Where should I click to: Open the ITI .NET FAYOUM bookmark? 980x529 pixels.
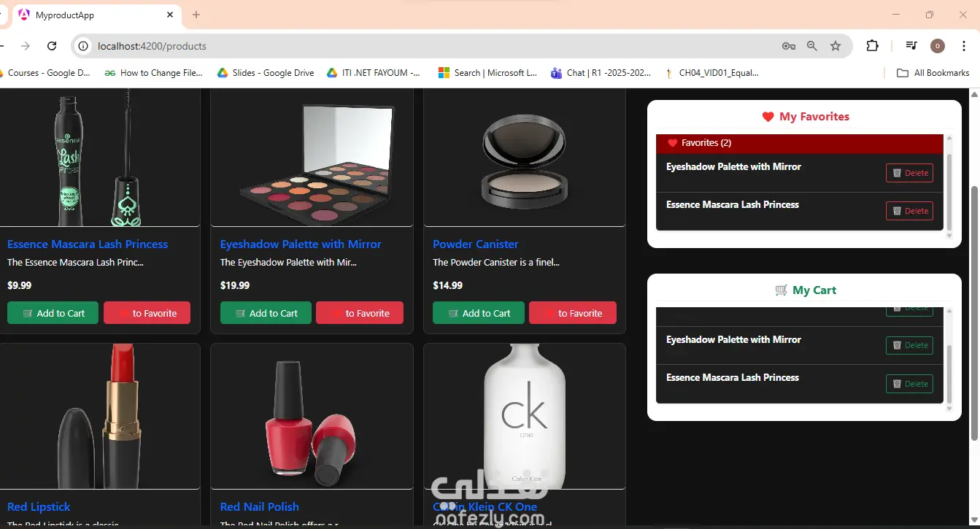374,73
